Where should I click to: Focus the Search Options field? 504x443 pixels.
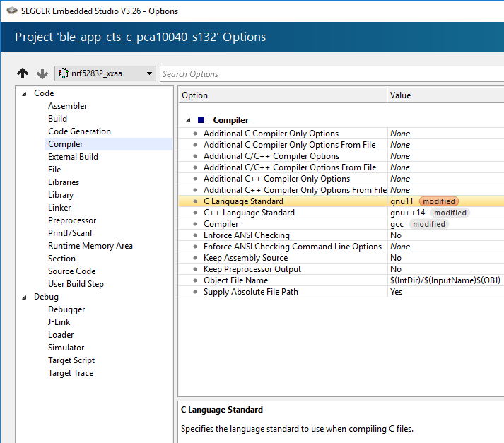coord(332,74)
